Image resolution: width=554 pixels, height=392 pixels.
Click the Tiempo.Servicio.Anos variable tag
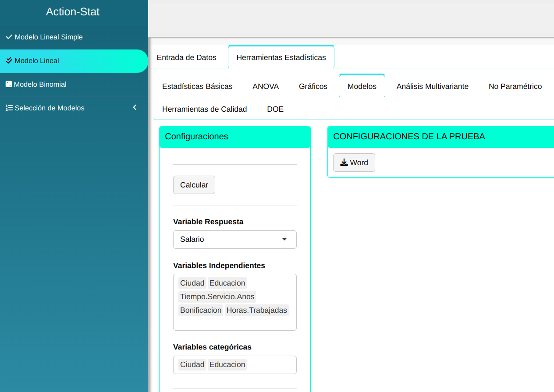217,297
